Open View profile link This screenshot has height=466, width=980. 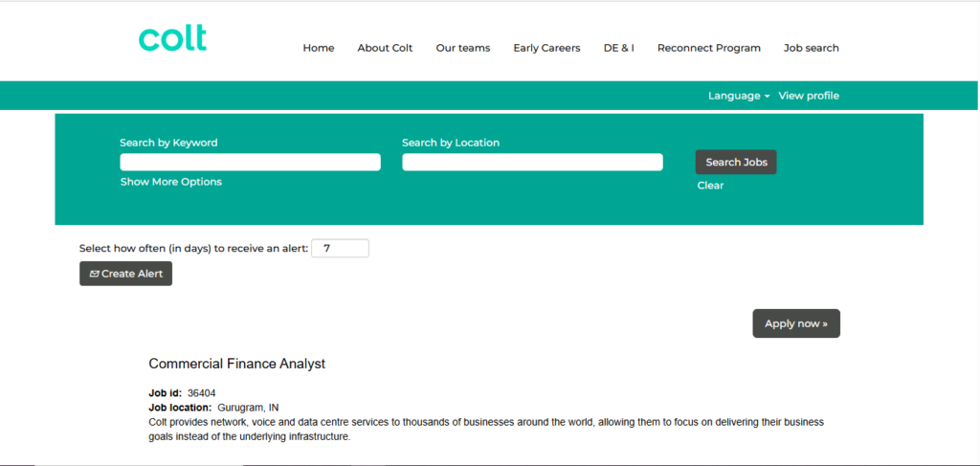809,96
